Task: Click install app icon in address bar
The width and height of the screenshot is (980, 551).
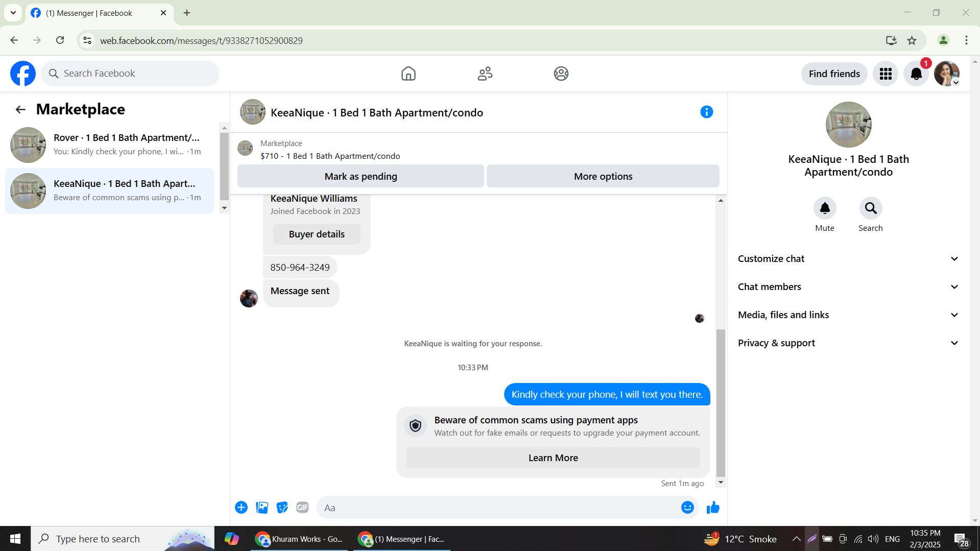Action: pyautogui.click(x=891, y=40)
